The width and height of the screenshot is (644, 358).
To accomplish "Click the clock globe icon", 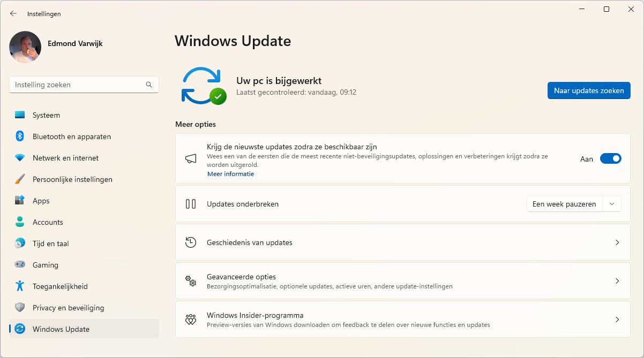I will (x=20, y=243).
